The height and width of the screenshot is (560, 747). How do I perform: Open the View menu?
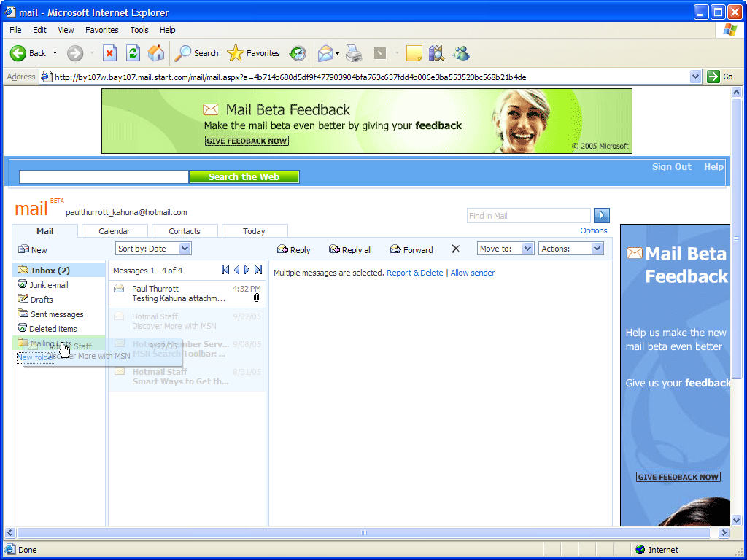pyautogui.click(x=66, y=30)
